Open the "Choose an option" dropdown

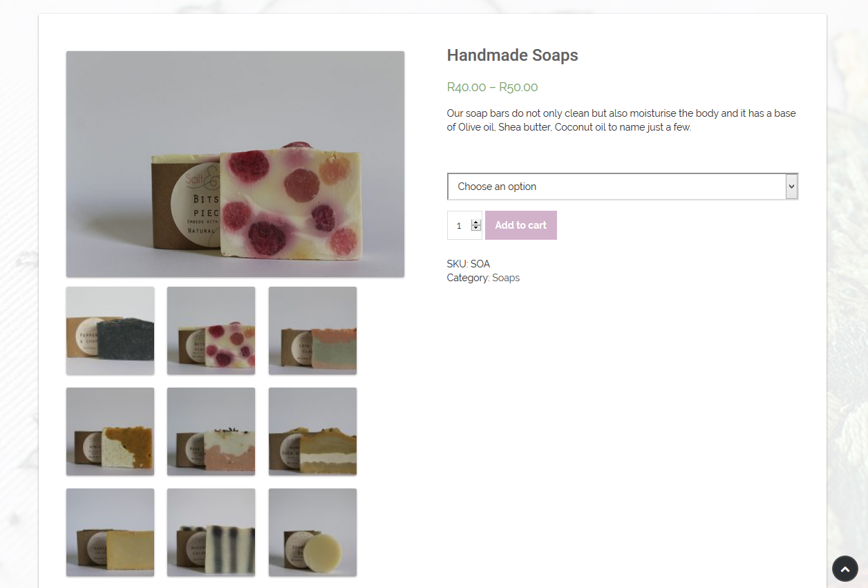(x=615, y=187)
